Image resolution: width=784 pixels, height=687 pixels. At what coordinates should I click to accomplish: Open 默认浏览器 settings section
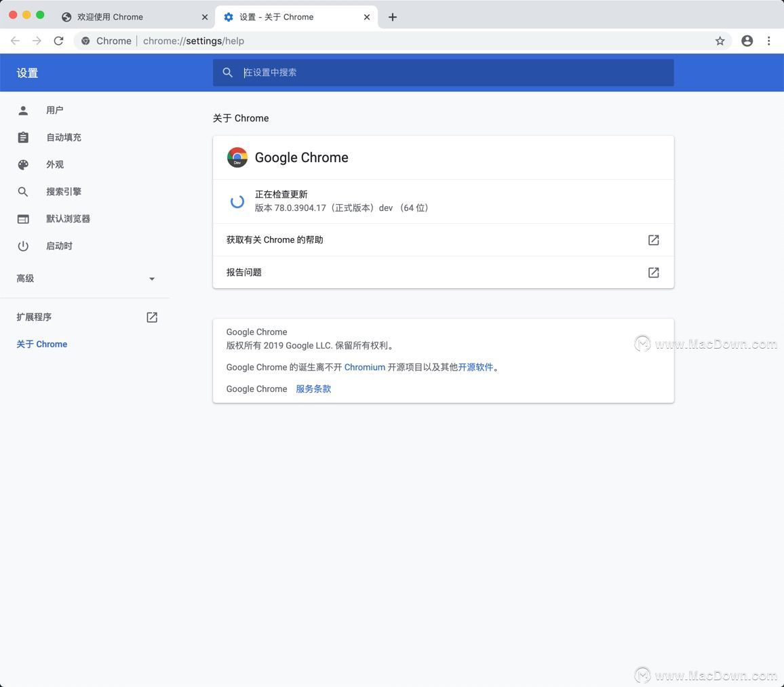[x=68, y=218]
